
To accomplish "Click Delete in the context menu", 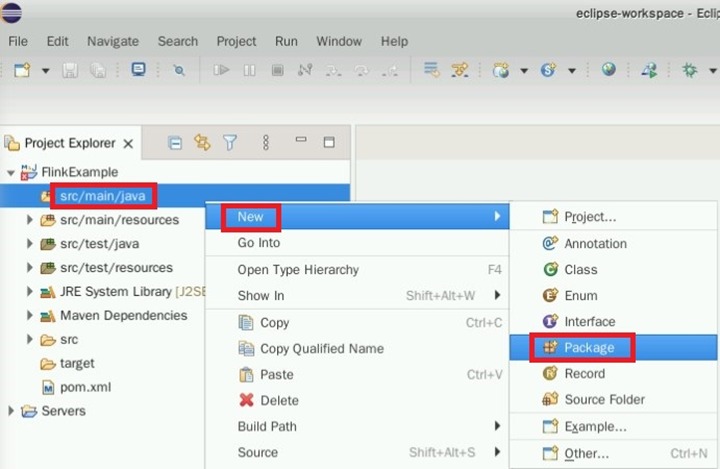I will point(279,400).
